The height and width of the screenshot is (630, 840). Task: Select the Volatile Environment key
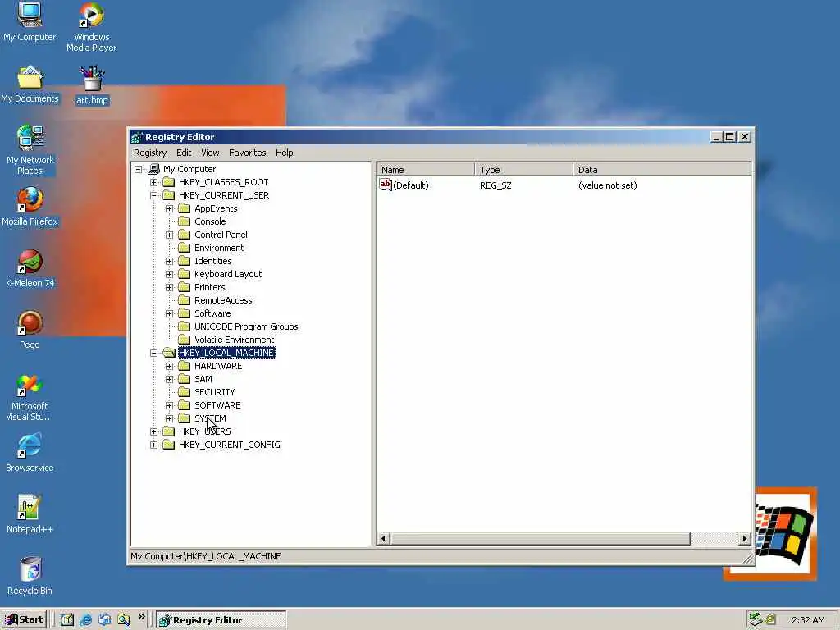[x=234, y=340]
